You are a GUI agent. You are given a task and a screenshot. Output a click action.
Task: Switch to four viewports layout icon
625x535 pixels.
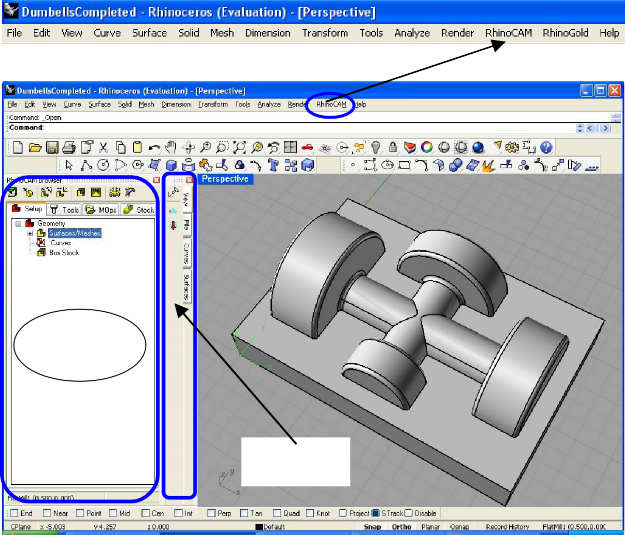(x=290, y=148)
